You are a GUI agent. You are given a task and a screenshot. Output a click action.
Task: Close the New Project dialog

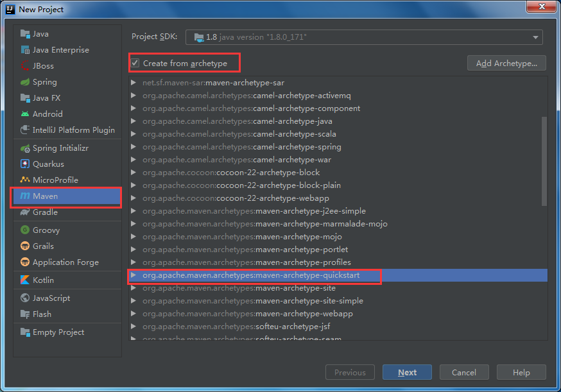[x=541, y=6]
